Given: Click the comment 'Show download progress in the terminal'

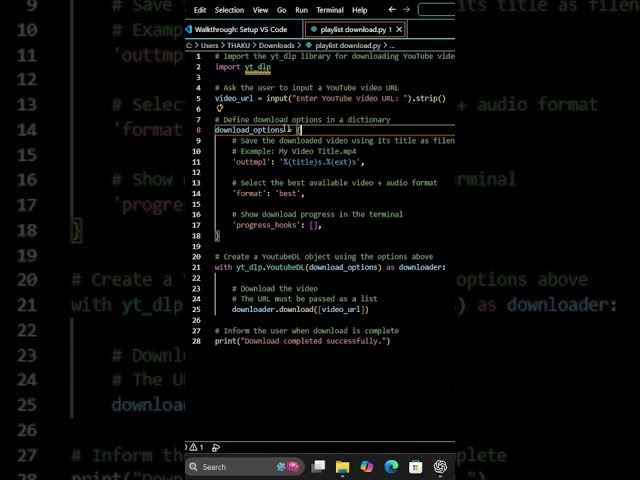Looking at the screenshot, I should 317,214.
